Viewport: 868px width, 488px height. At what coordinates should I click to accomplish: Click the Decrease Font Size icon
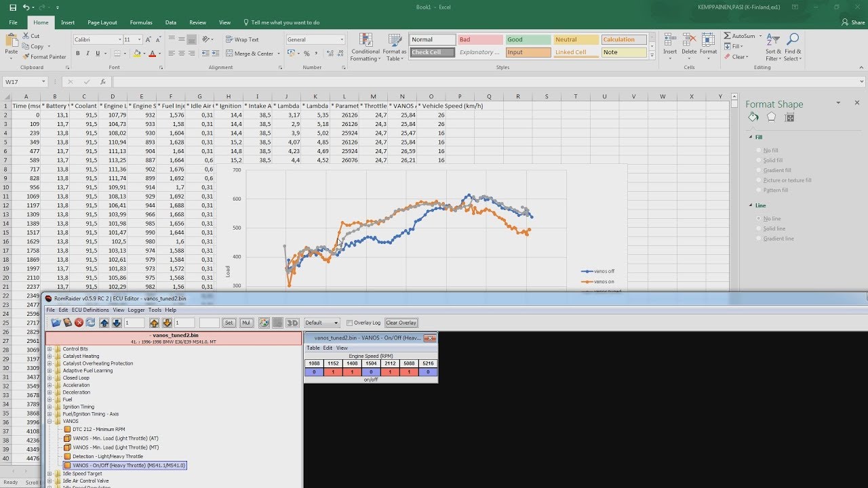tap(159, 39)
